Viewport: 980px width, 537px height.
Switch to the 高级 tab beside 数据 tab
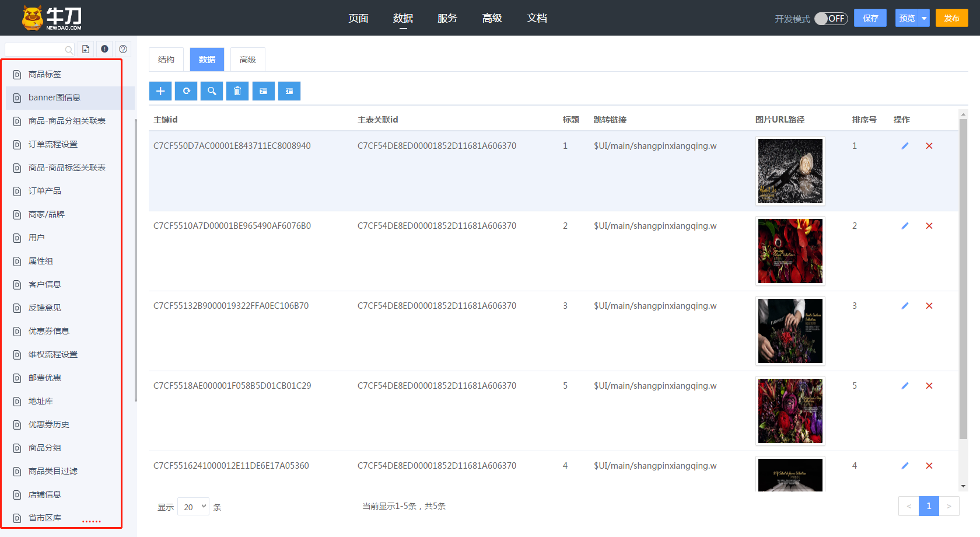pyautogui.click(x=248, y=60)
